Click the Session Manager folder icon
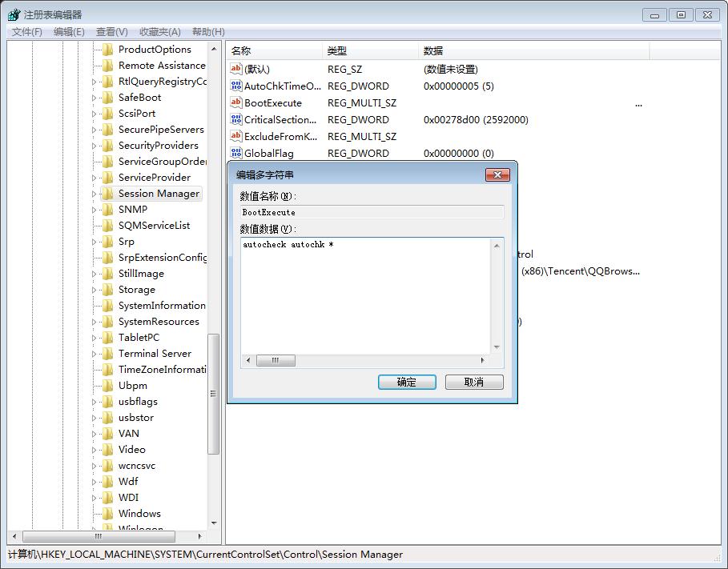 [x=108, y=194]
